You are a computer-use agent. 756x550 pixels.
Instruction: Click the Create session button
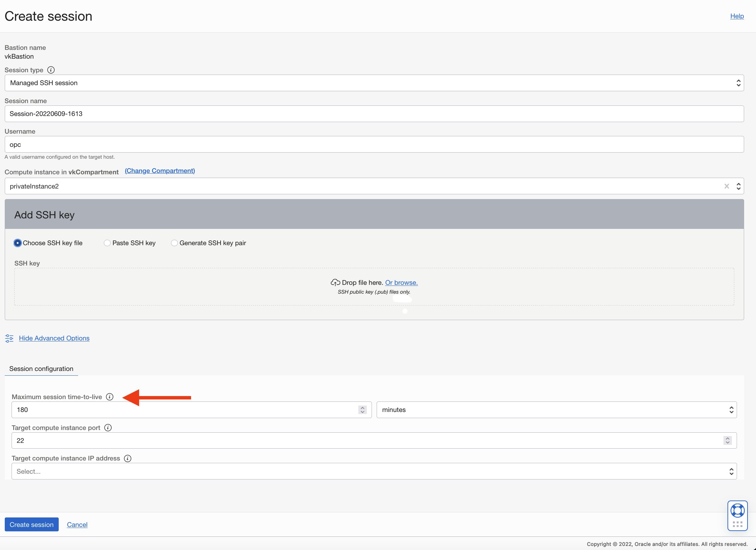coord(32,525)
